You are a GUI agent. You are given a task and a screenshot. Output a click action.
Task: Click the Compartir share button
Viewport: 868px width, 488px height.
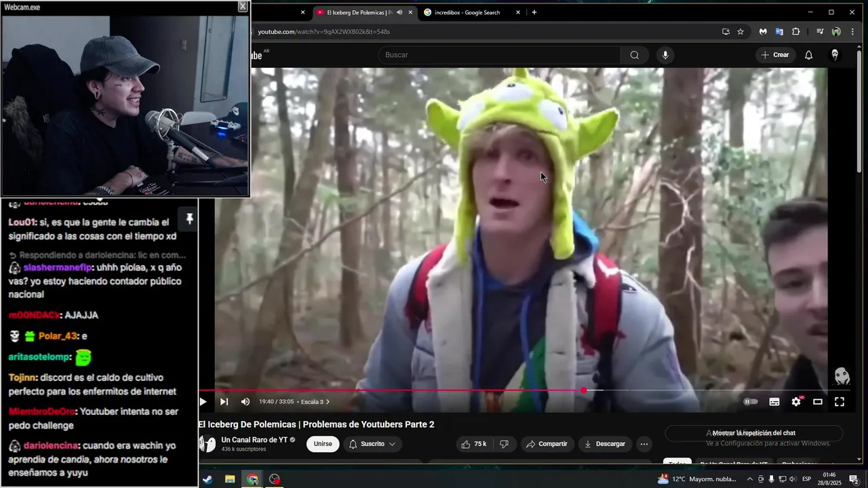(x=547, y=444)
